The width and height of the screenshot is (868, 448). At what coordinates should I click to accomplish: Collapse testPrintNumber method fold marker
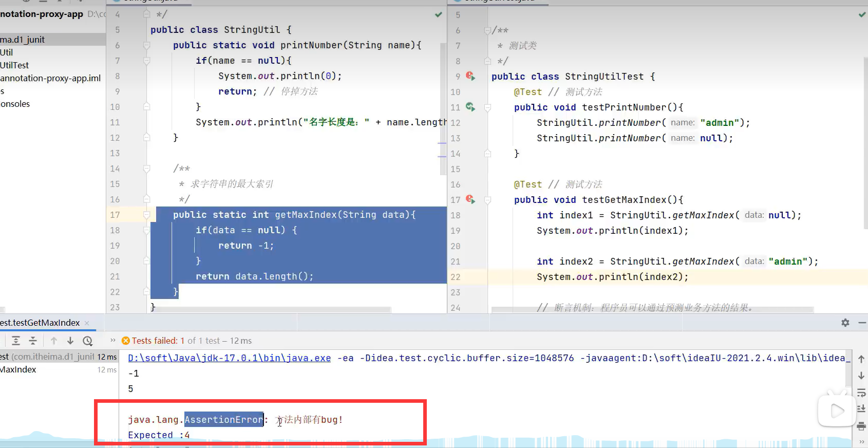coord(487,107)
